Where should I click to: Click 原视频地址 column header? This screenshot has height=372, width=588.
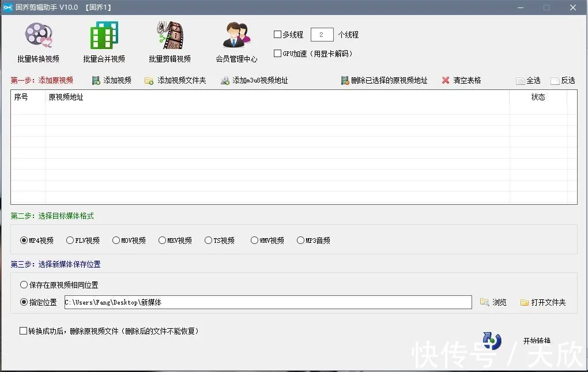277,97
